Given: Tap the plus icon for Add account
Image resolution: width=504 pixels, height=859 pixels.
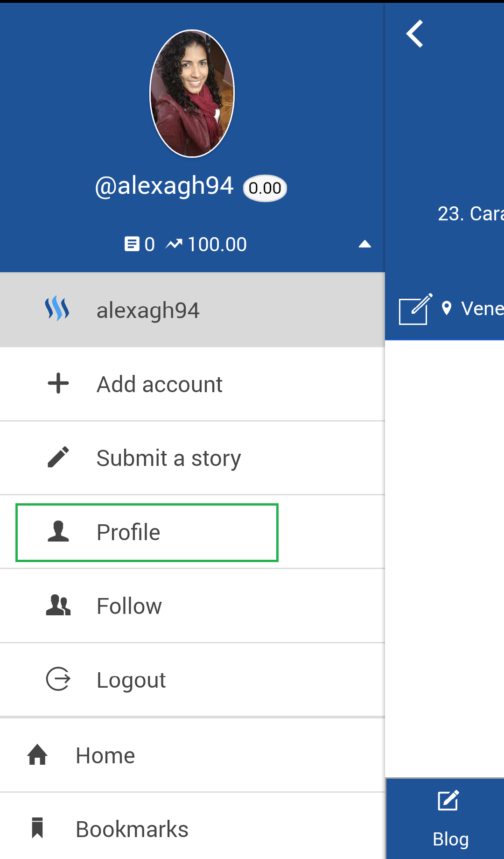Looking at the screenshot, I should (x=58, y=383).
